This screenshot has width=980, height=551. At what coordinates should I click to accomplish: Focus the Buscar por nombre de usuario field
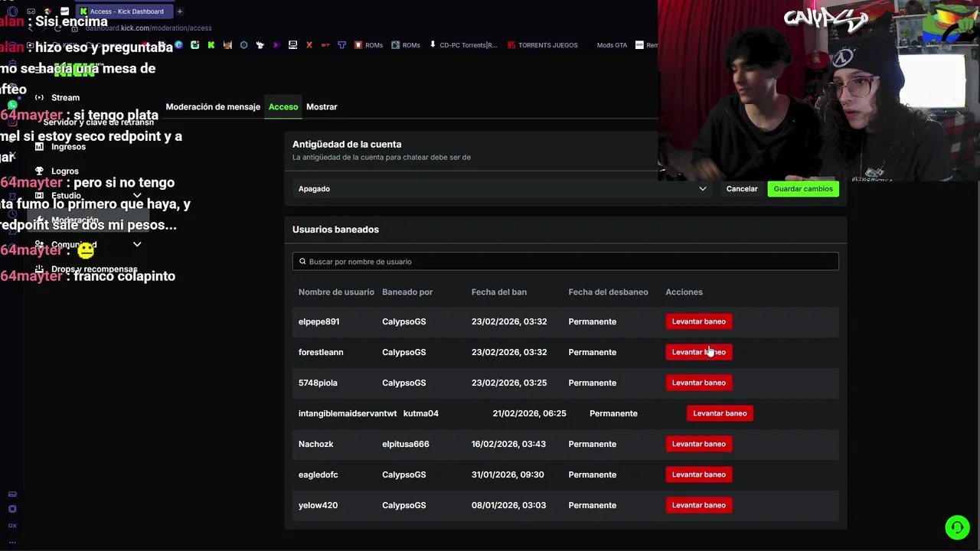(565, 262)
